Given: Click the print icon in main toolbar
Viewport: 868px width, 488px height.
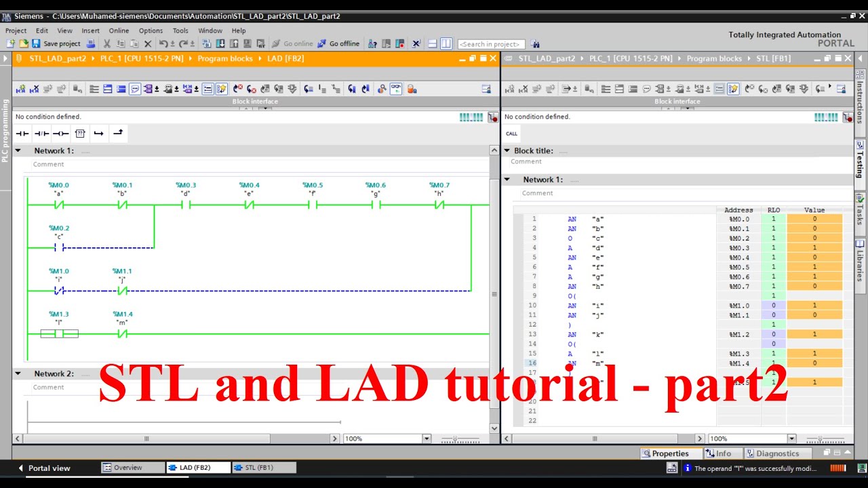Looking at the screenshot, I should (92, 43).
